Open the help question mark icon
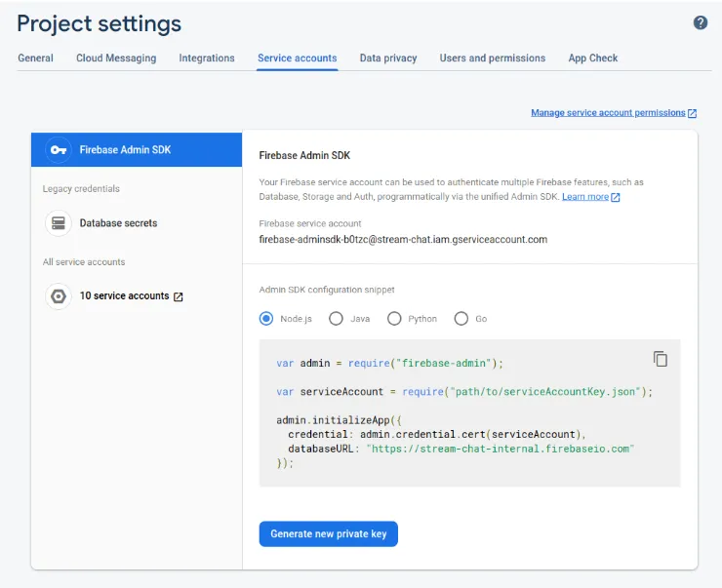 click(x=700, y=22)
